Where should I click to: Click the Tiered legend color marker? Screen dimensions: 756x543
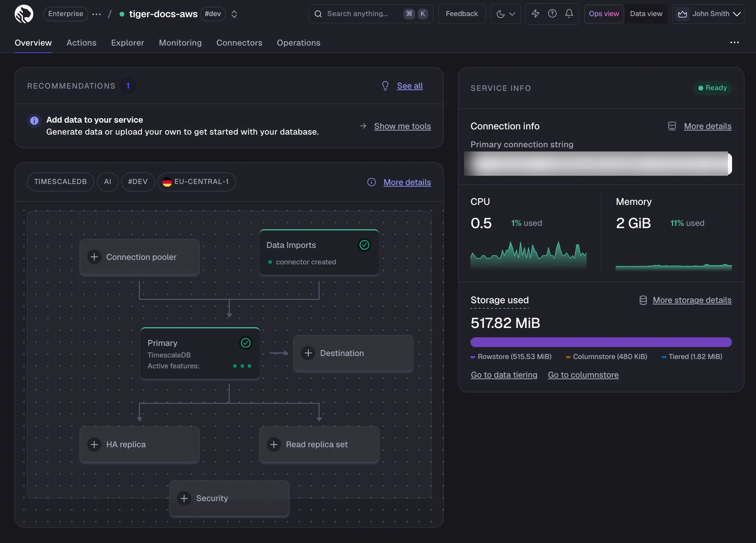[x=664, y=357]
